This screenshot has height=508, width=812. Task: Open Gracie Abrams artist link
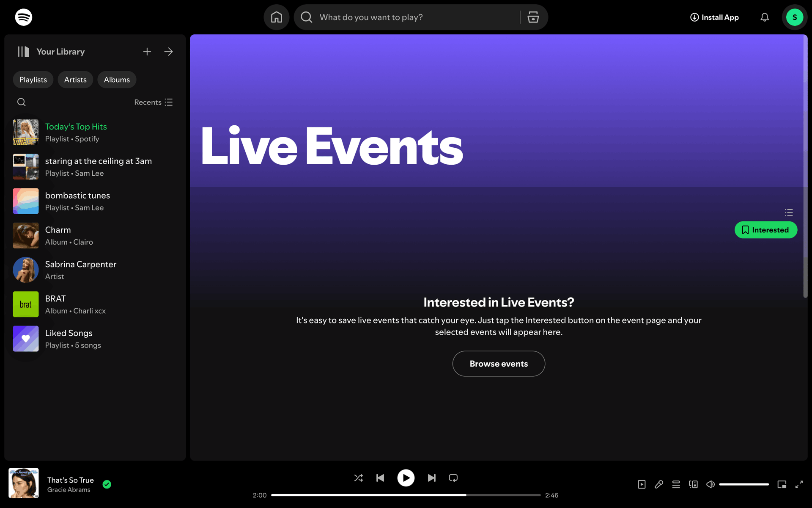69,490
